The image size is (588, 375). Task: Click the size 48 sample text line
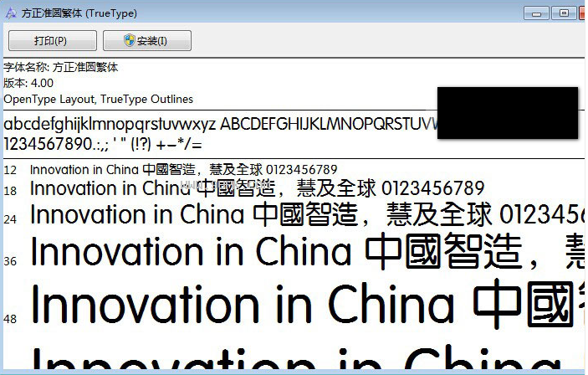(x=308, y=304)
